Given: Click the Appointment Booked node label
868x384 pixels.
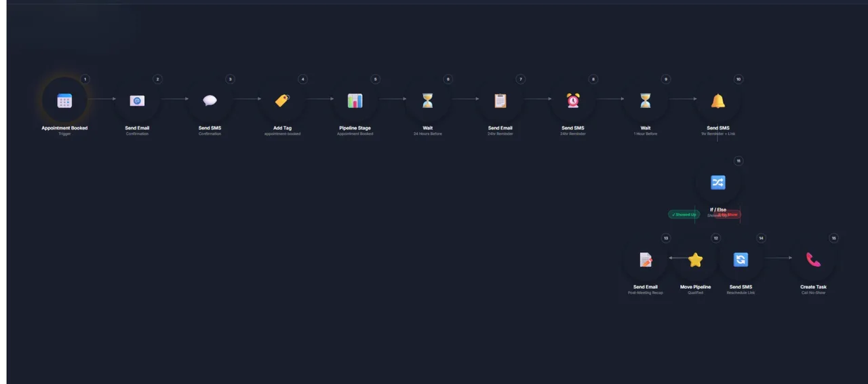Looking at the screenshot, I should [64, 128].
